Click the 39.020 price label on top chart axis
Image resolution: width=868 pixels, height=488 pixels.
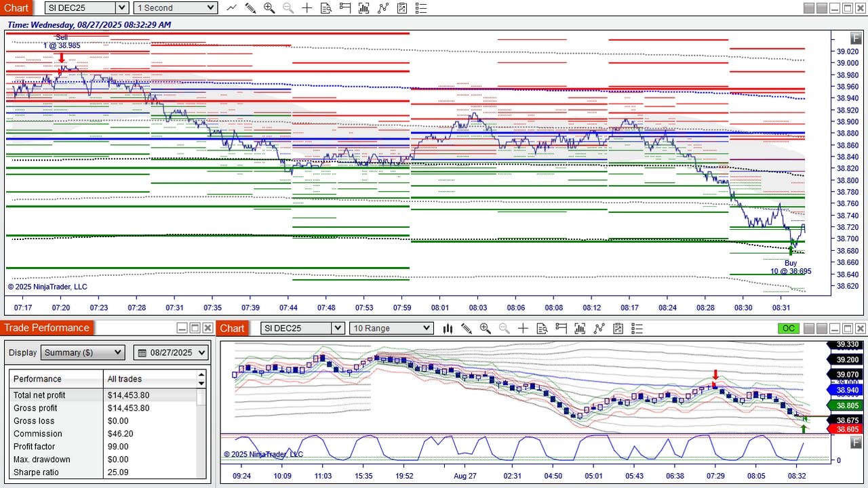[848, 52]
